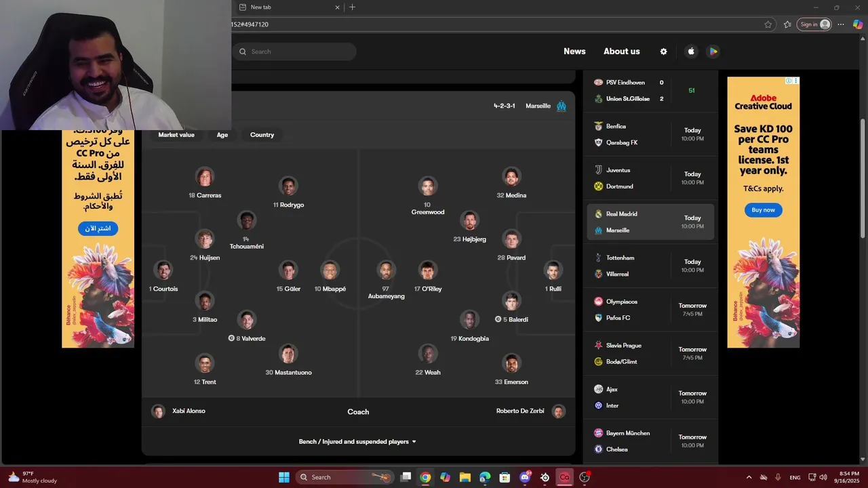Open Bayern München vs Chelsea match

650,441
